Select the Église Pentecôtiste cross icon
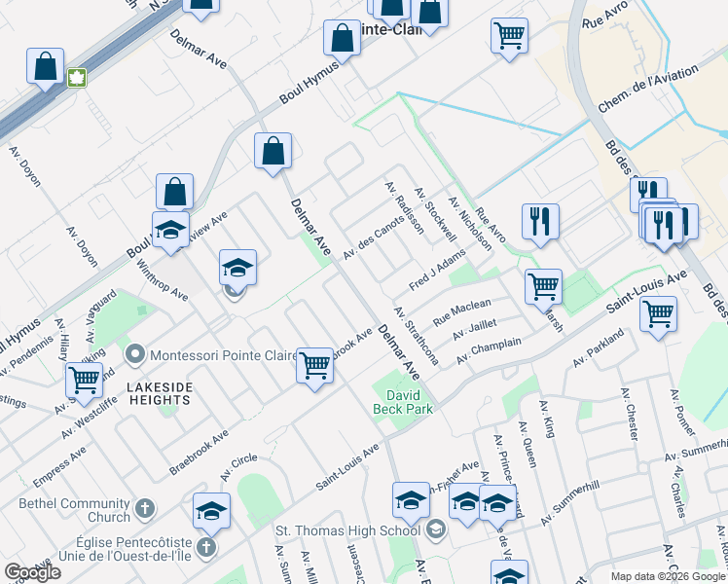Viewport: 728px width, 584px height. (x=206, y=548)
